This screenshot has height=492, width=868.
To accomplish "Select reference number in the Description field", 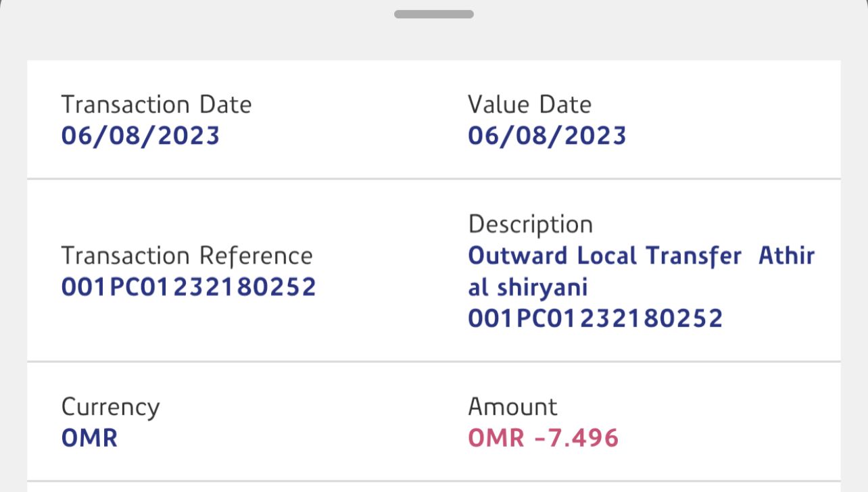I will click(x=595, y=318).
